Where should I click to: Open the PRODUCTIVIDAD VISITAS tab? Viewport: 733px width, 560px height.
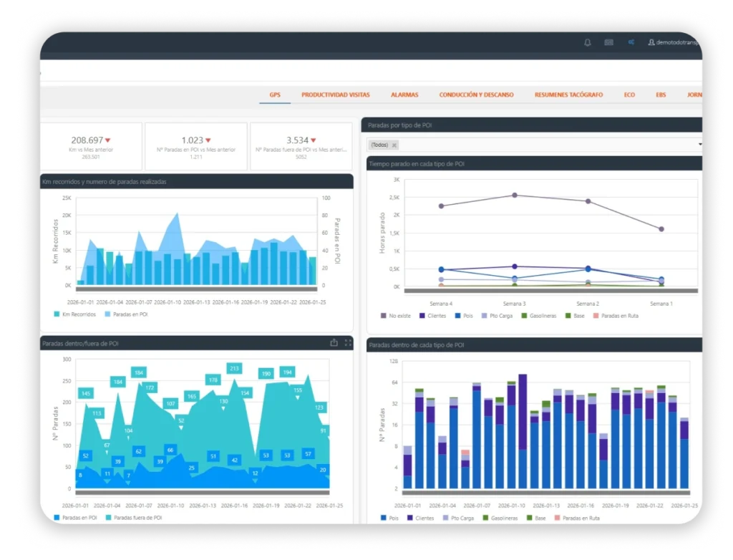click(x=335, y=95)
